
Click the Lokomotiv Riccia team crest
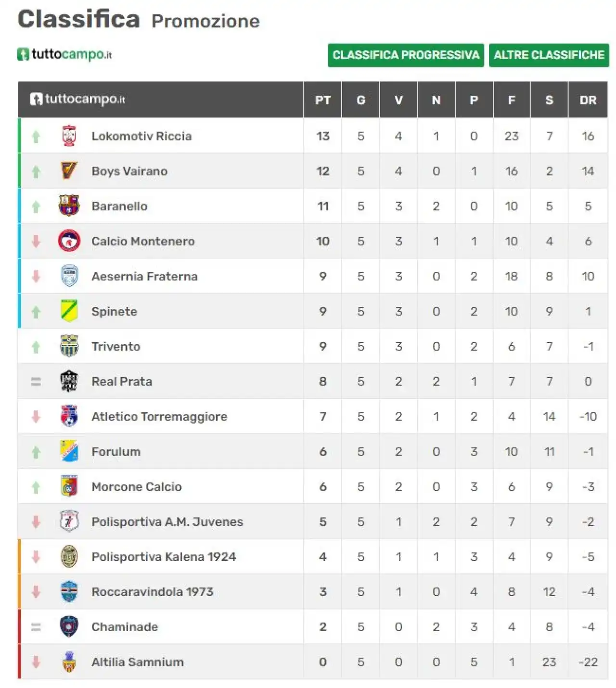[x=69, y=136]
